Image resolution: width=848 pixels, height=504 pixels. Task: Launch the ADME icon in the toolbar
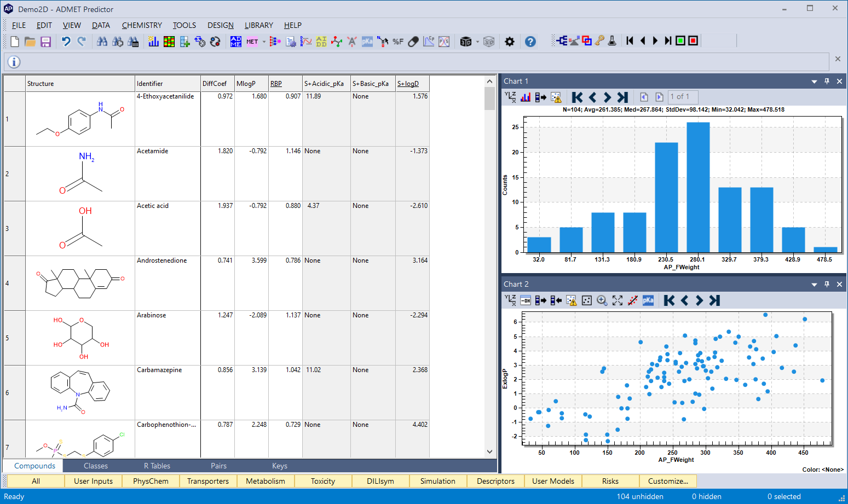(236, 42)
